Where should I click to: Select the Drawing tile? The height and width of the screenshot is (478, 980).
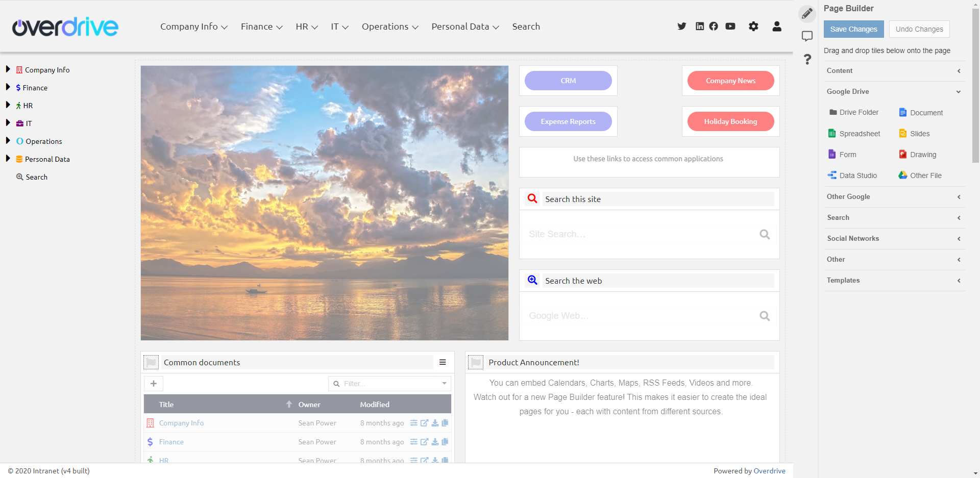pos(917,155)
